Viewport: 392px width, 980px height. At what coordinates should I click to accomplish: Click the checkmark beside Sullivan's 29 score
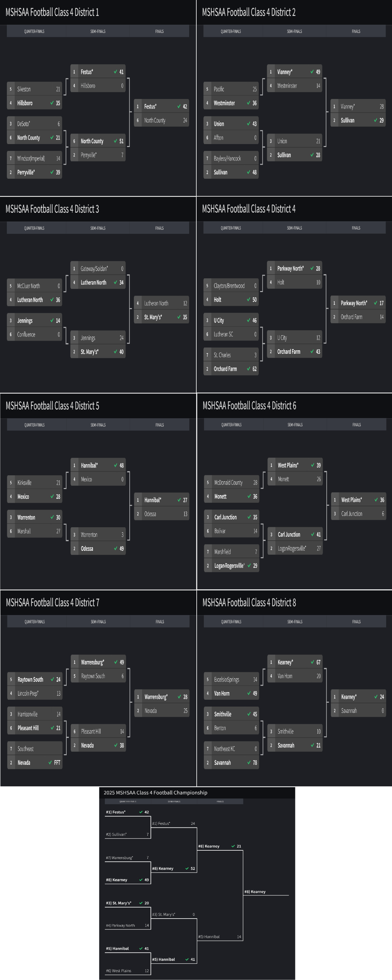click(376, 120)
